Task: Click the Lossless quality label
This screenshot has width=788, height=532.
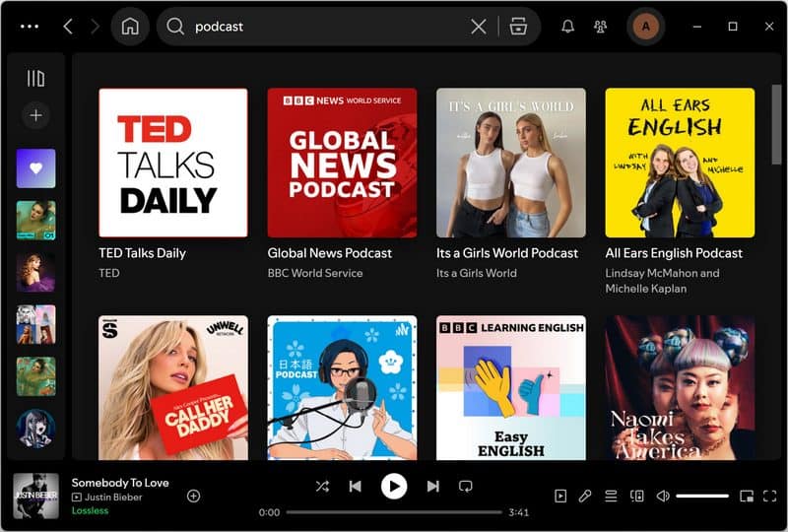Action: pos(90,511)
